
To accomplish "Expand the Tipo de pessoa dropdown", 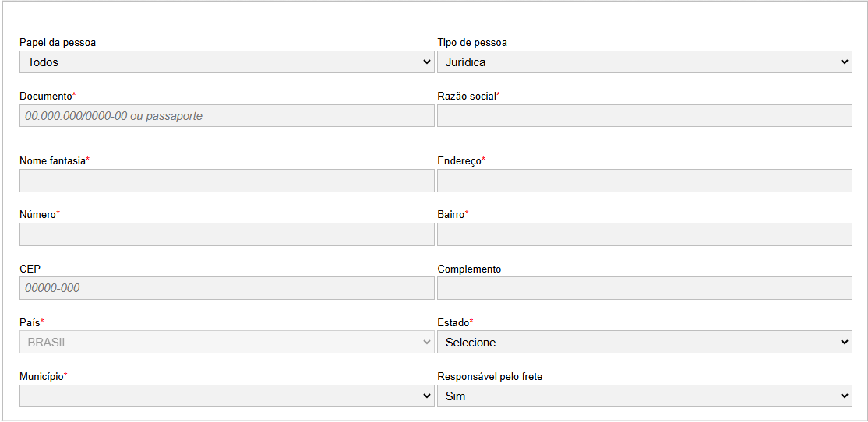I will (644, 62).
